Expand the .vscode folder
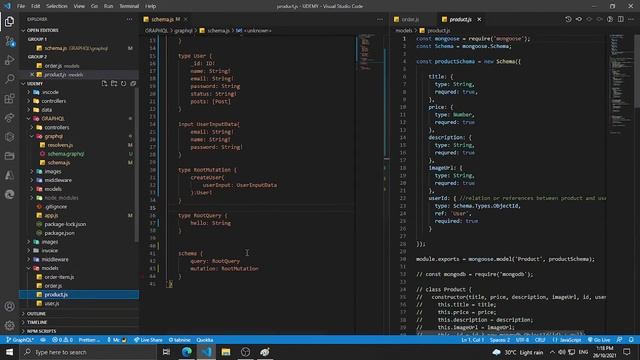The height and width of the screenshot is (360, 640). click(51, 92)
